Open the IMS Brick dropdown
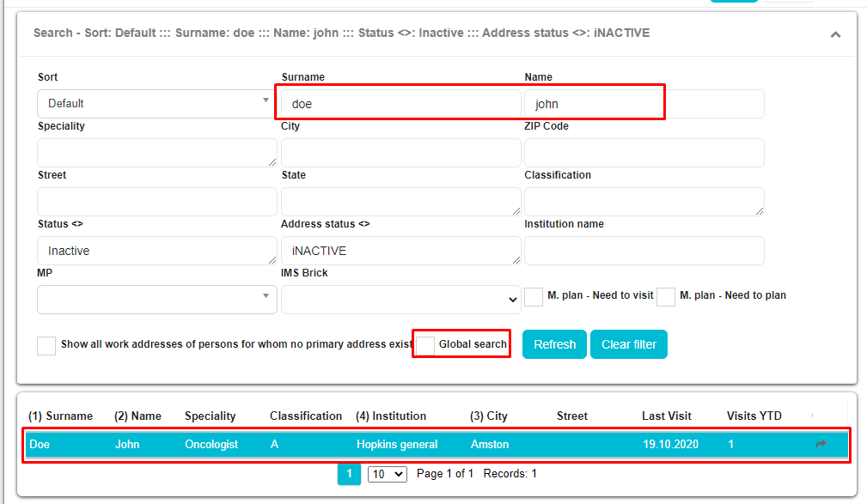The height and width of the screenshot is (504, 867). click(x=400, y=300)
